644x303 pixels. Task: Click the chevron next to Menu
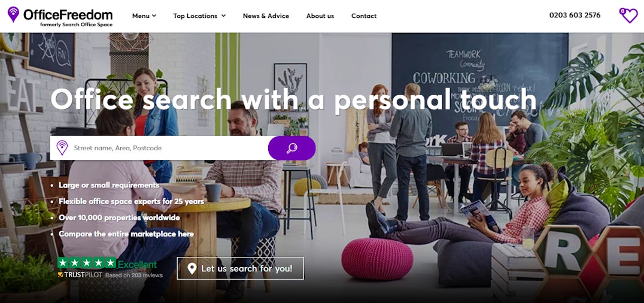point(154,16)
